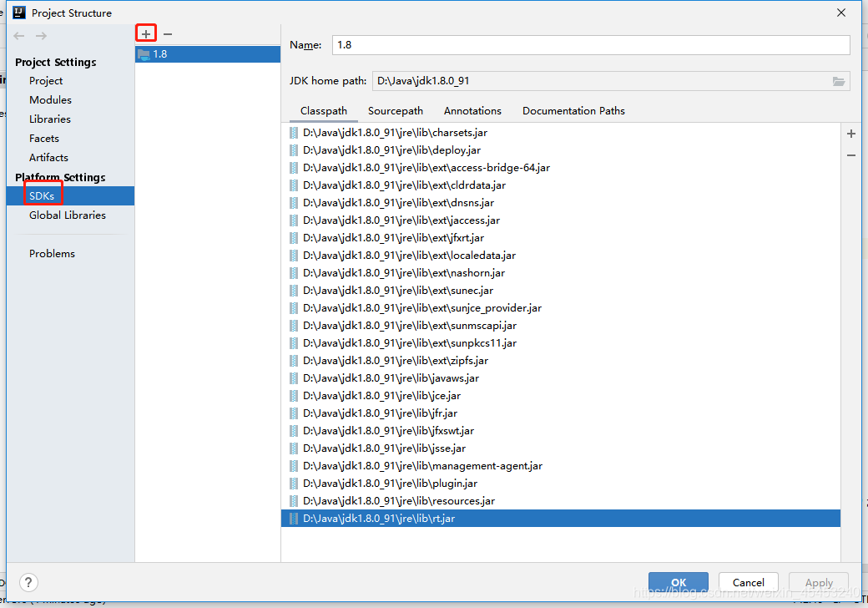Select sunmscapi.jar classpath entry
This screenshot has width=868, height=608.
561,326
